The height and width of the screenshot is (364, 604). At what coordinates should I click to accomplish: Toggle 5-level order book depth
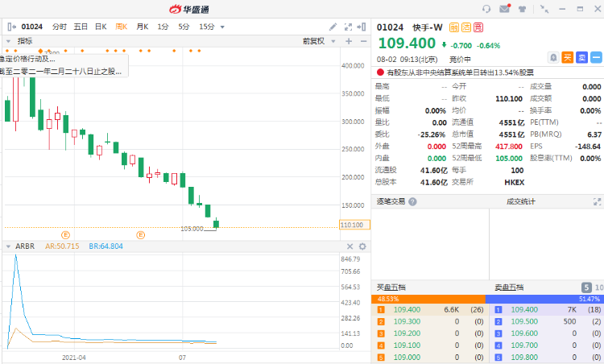(586, 287)
